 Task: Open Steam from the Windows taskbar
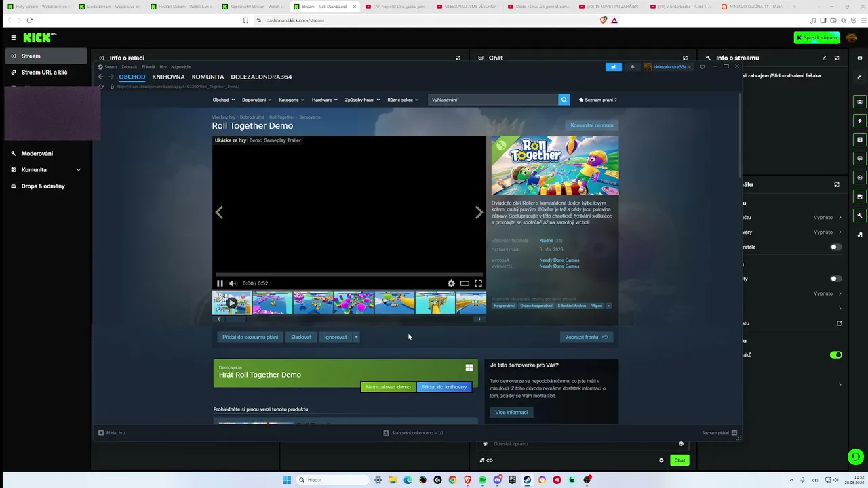click(527, 480)
